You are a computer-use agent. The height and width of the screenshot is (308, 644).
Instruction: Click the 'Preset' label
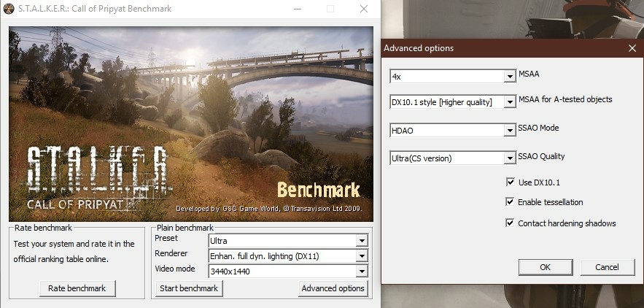pyautogui.click(x=166, y=238)
